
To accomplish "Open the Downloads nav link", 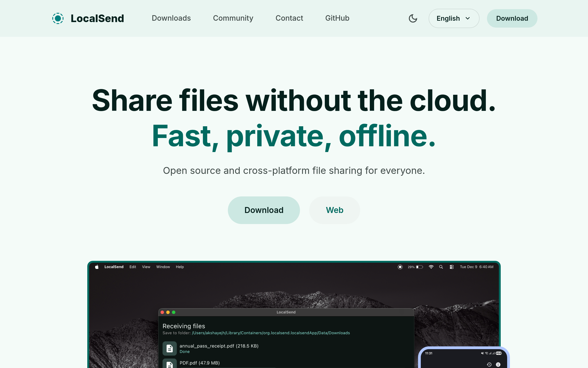I will (171, 18).
